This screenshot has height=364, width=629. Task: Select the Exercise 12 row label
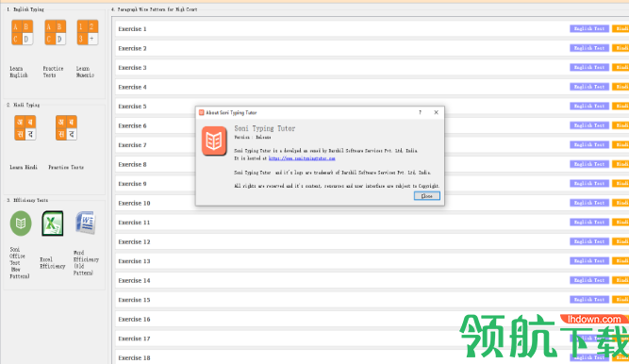pyautogui.click(x=134, y=241)
